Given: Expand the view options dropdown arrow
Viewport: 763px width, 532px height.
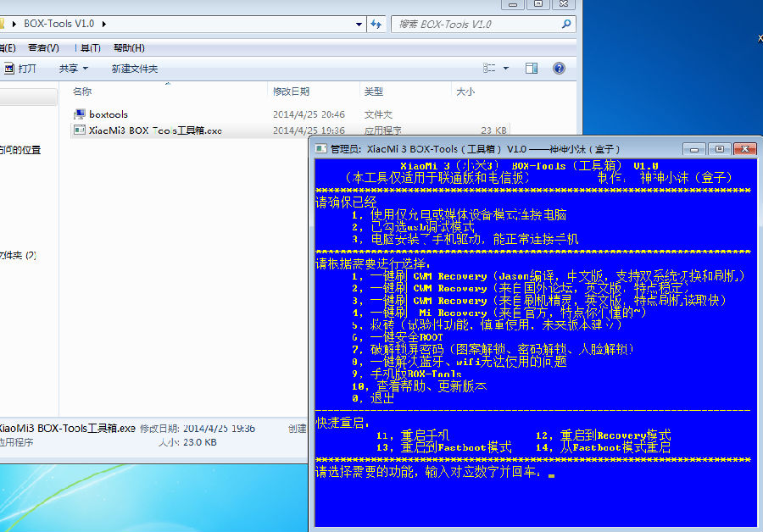Looking at the screenshot, I should point(506,68).
